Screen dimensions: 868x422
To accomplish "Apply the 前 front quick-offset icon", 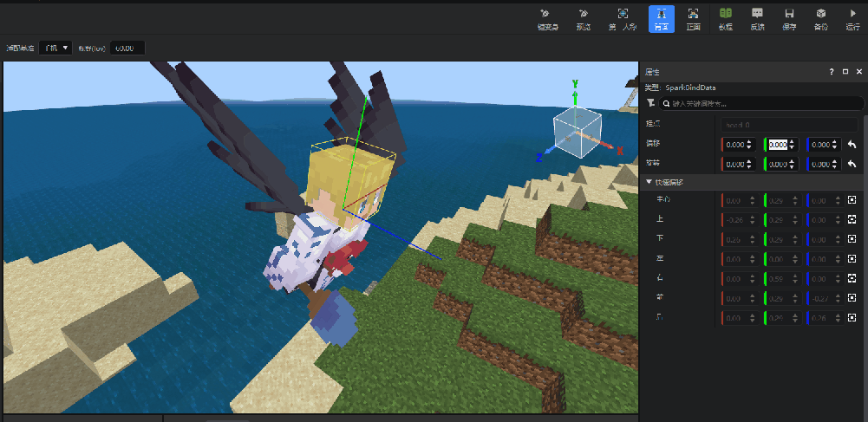I will click(852, 298).
